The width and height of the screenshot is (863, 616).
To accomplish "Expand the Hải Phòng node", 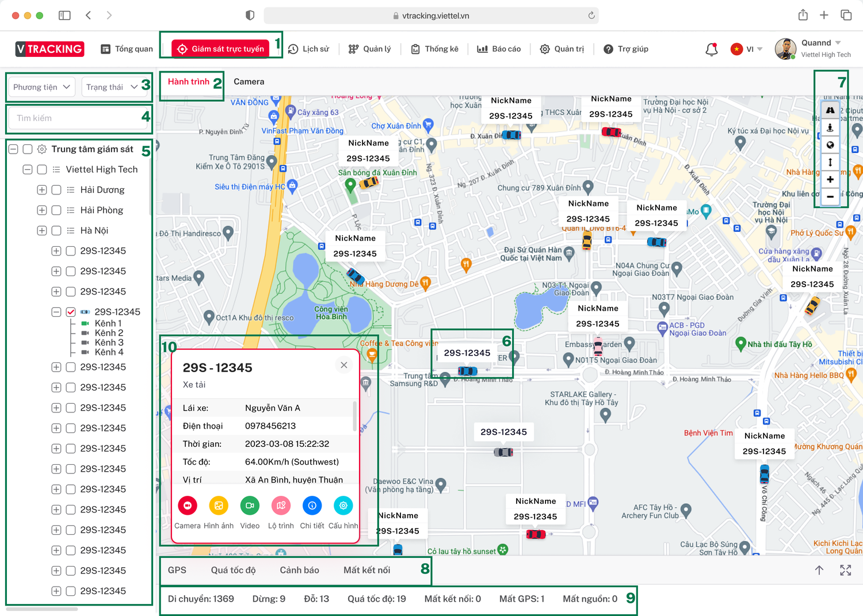I will pyautogui.click(x=41, y=210).
